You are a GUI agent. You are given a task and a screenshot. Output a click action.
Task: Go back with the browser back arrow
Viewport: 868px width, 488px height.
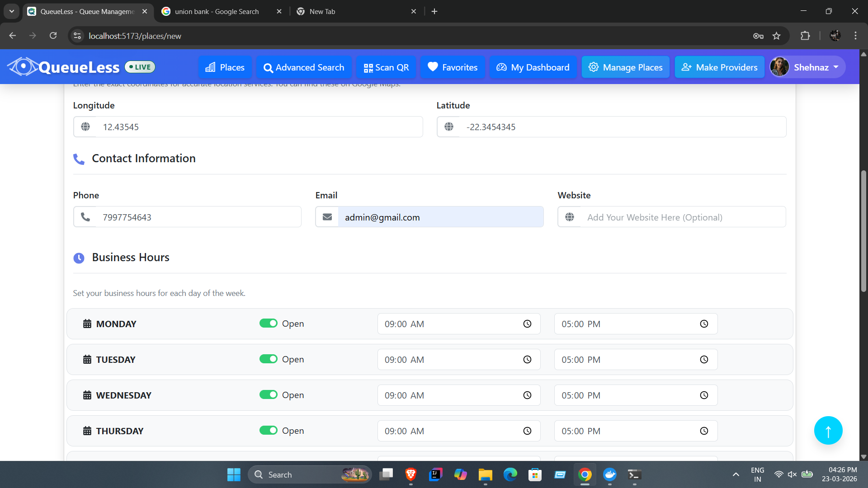click(13, 36)
